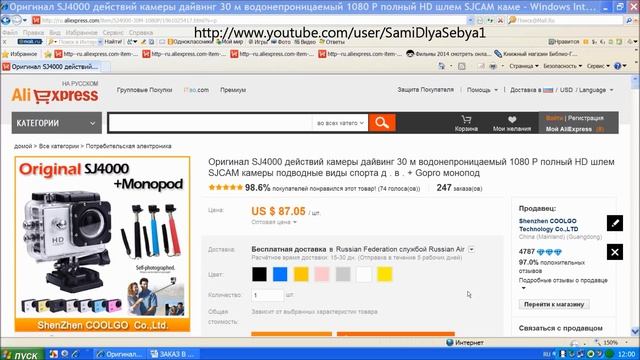Click the Фильмы 2014 смотреть favorite link
Image resolution: width=640 pixels, height=360 pixels.
pyautogui.click(x=448, y=54)
